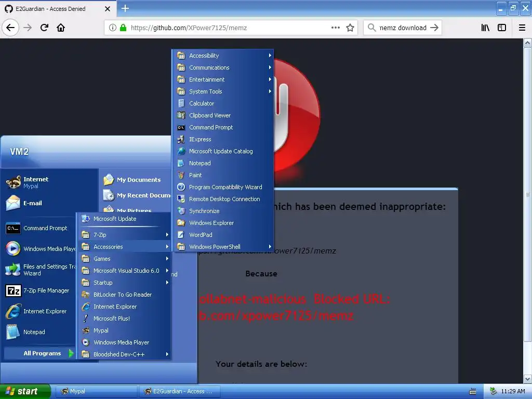This screenshot has height=399, width=532.
Task: Expand the System Tools submenu
Action: pyautogui.click(x=223, y=91)
